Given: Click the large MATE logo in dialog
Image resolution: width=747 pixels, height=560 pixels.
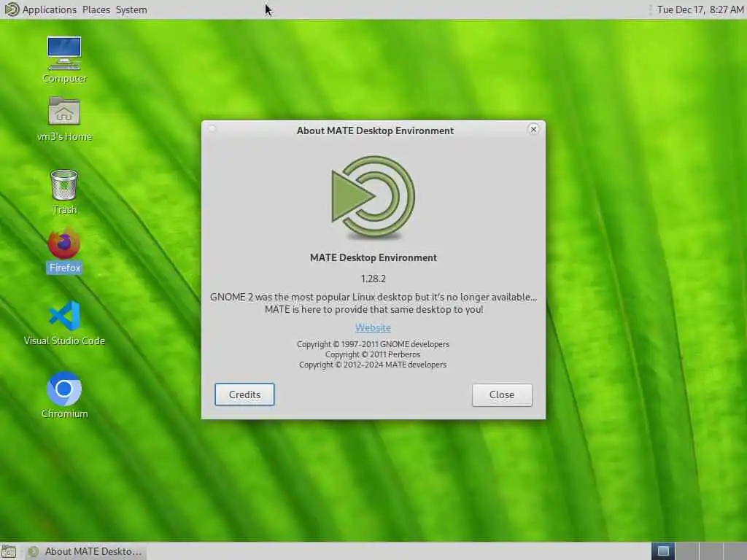Looking at the screenshot, I should 373,197.
